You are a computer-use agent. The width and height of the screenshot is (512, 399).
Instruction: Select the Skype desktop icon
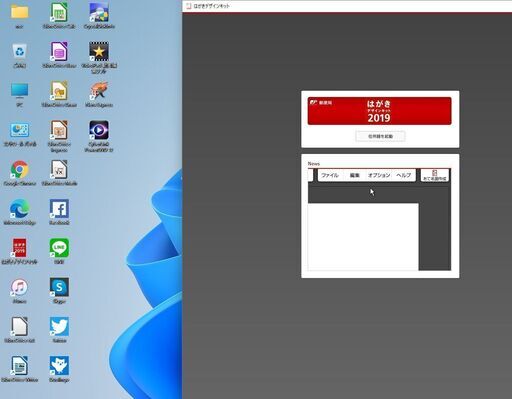tap(59, 291)
